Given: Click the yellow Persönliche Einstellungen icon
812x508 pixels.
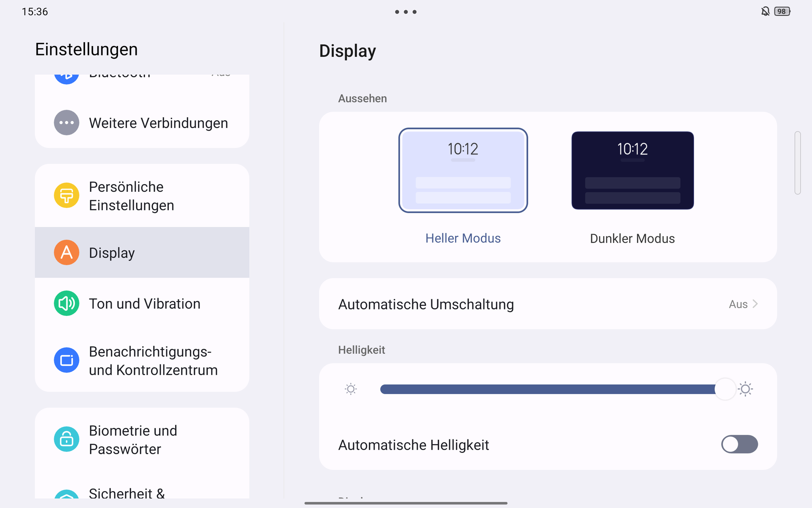Looking at the screenshot, I should (66, 195).
